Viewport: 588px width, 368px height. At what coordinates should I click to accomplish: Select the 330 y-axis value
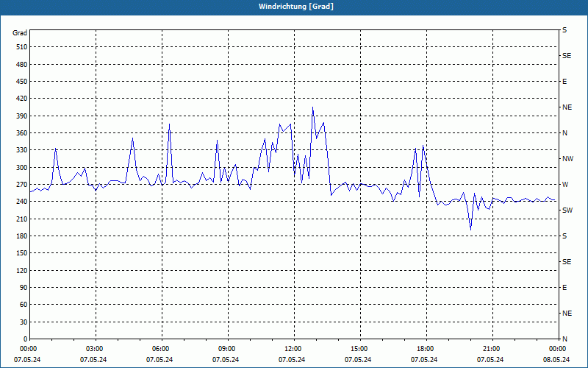22,150
